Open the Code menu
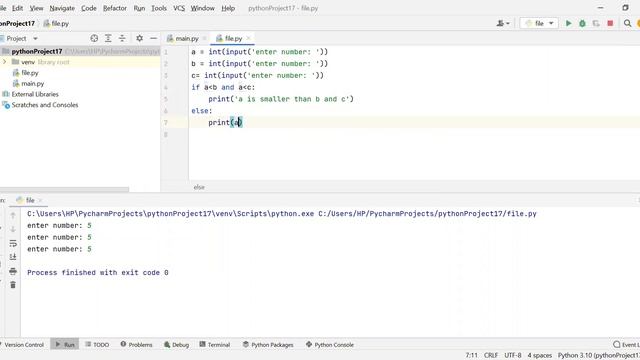 pyautogui.click(x=89, y=8)
